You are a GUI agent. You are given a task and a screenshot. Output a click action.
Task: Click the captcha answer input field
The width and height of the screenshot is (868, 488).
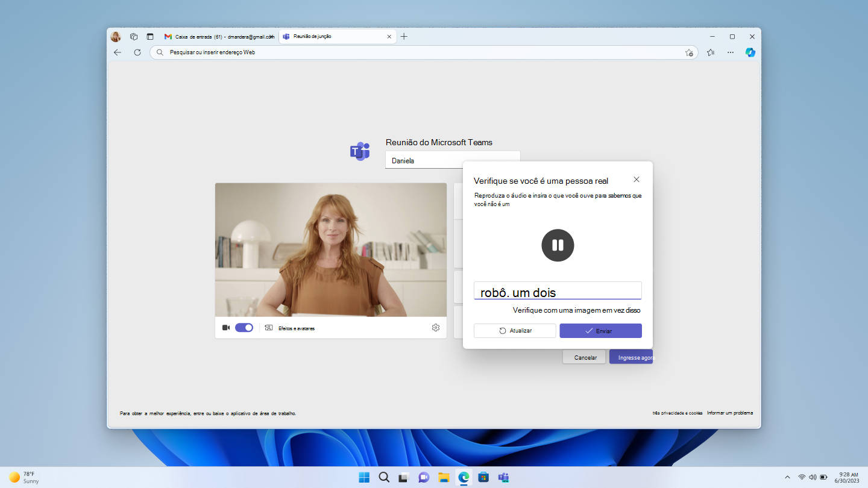pos(558,290)
